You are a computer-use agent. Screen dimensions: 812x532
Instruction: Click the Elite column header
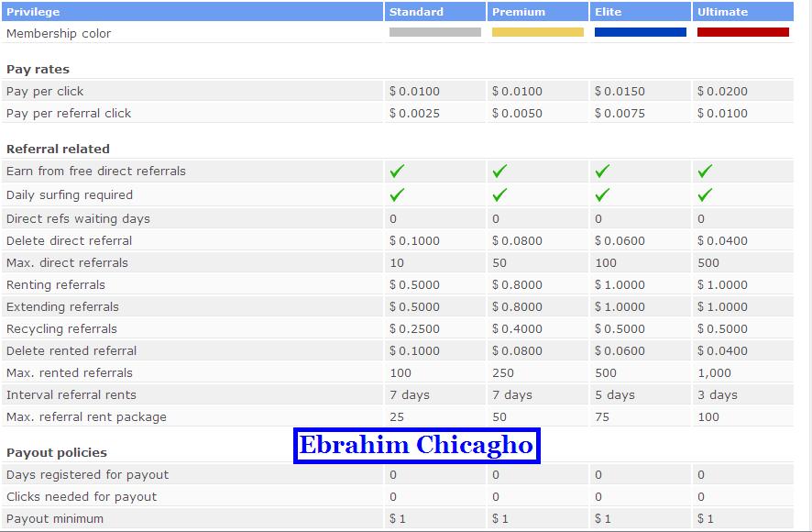640,11
